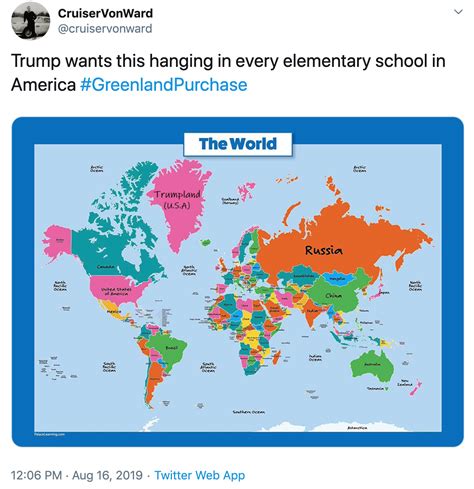Image resolution: width=474 pixels, height=489 pixels.
Task: Click the China label on the map
Action: pyautogui.click(x=333, y=296)
